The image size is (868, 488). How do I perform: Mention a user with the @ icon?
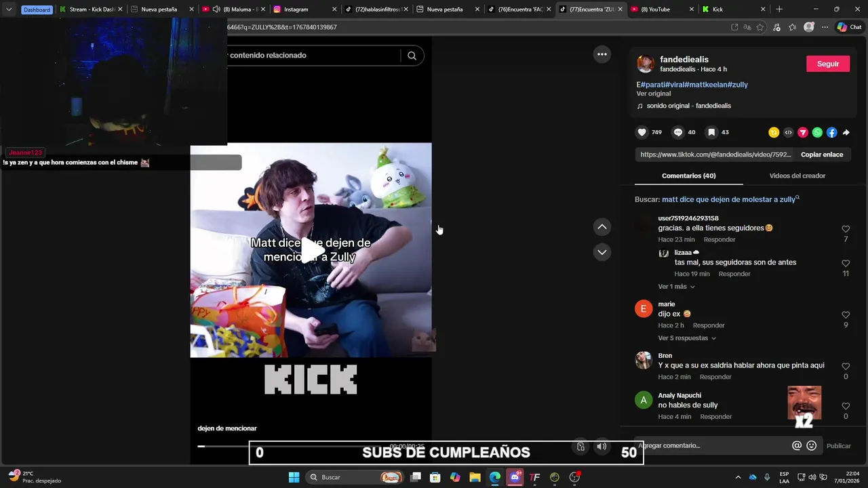pyautogui.click(x=797, y=445)
